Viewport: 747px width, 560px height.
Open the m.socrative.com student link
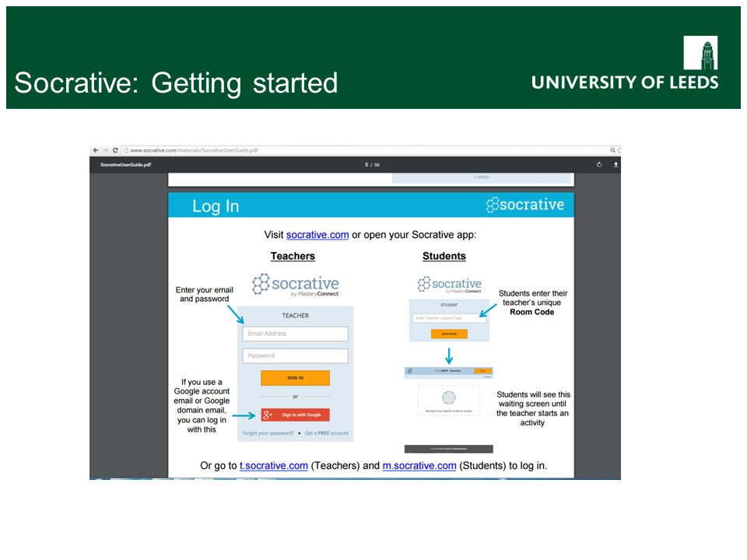[x=419, y=466]
